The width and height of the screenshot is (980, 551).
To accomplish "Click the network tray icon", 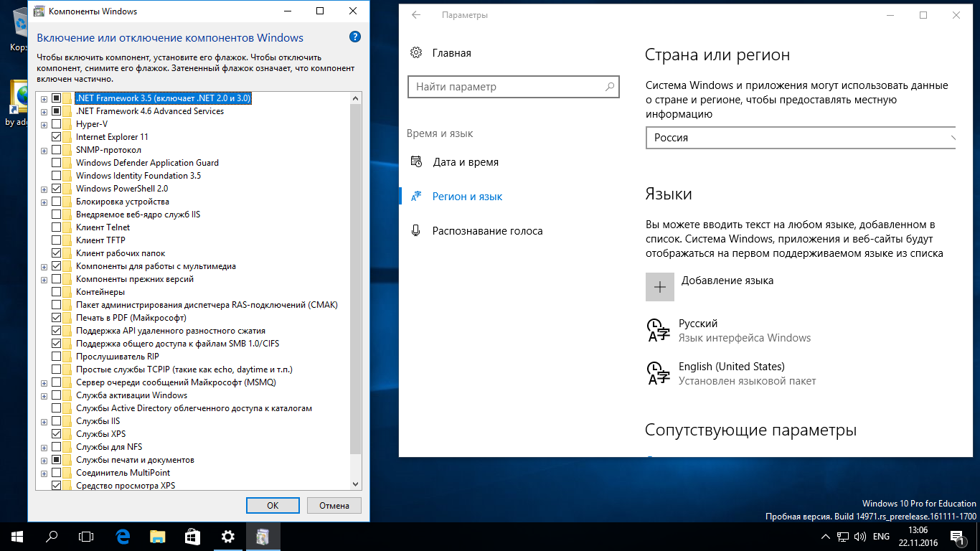I will [842, 536].
